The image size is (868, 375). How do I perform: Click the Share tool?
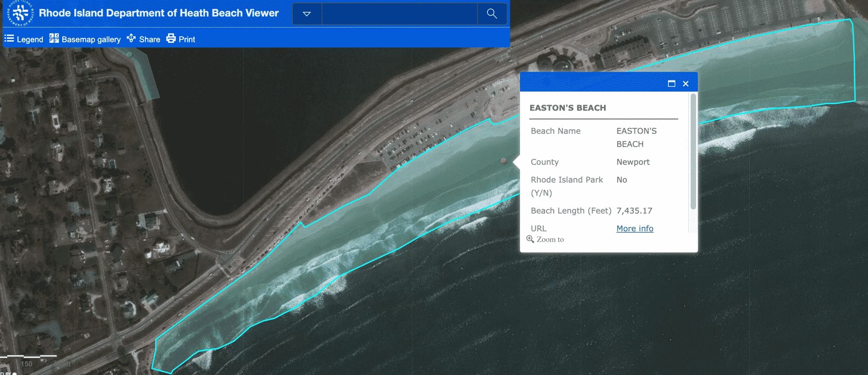pos(143,39)
